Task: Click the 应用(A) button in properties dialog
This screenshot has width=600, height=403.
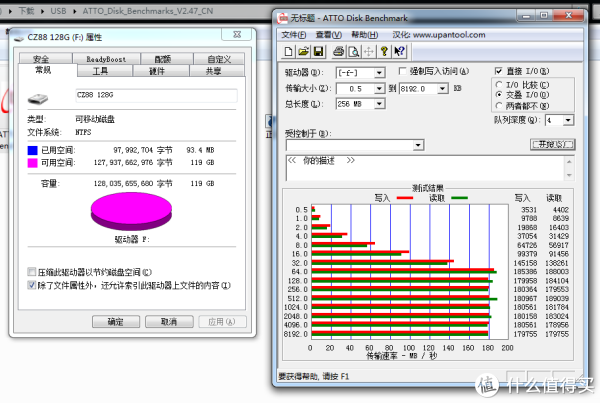Action: (222, 322)
